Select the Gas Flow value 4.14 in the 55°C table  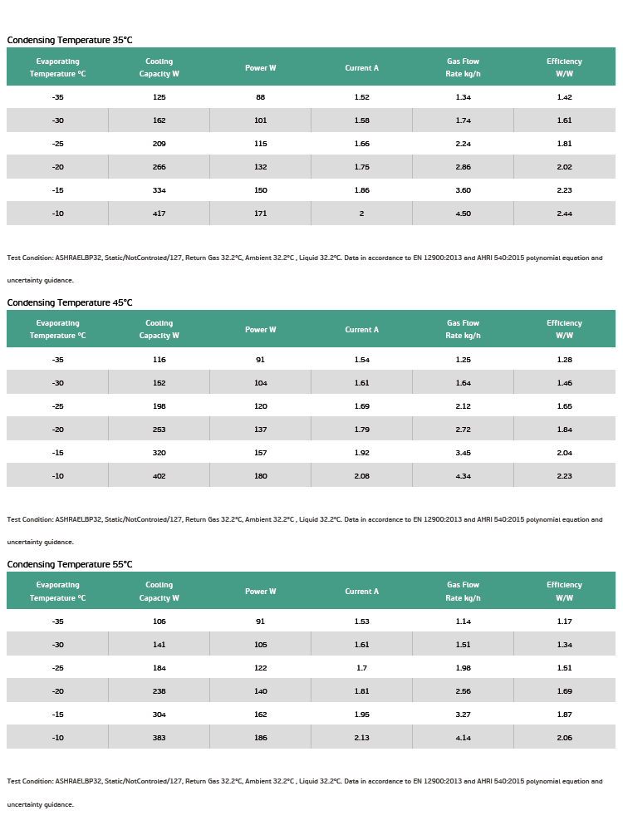(x=463, y=738)
